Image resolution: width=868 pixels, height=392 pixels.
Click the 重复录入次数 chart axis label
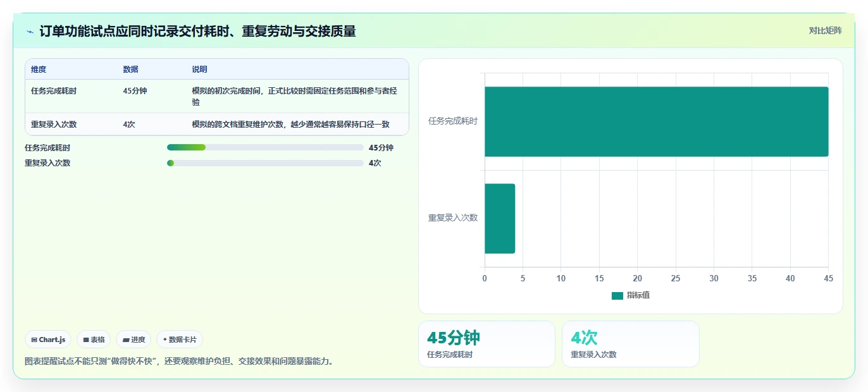(x=453, y=217)
